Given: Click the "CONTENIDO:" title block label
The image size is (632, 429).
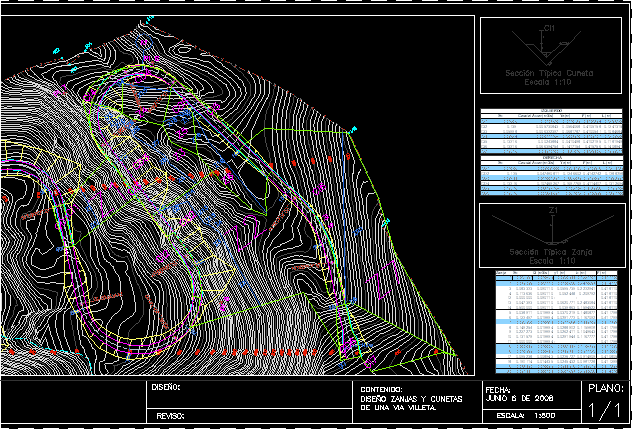Looking at the screenshot, I should (381, 390).
